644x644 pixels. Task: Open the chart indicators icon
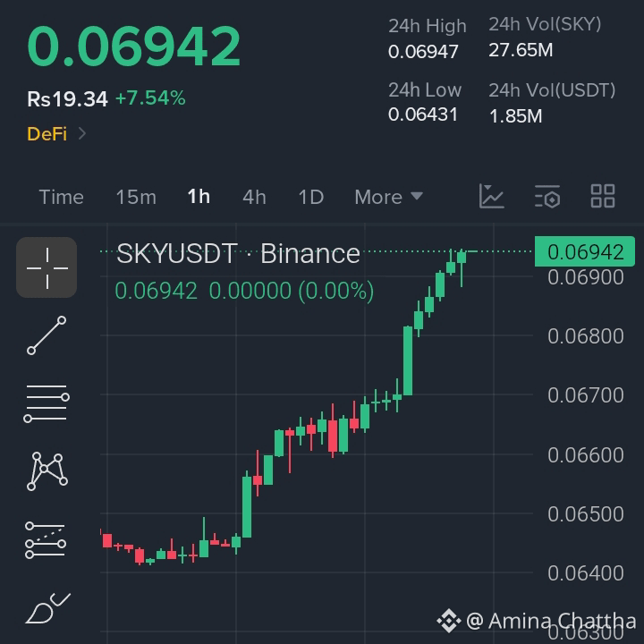tap(491, 196)
